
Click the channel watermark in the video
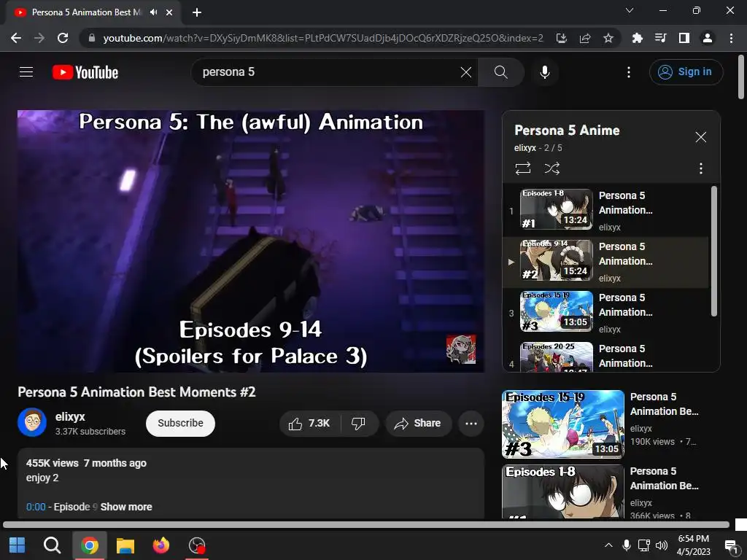click(461, 349)
